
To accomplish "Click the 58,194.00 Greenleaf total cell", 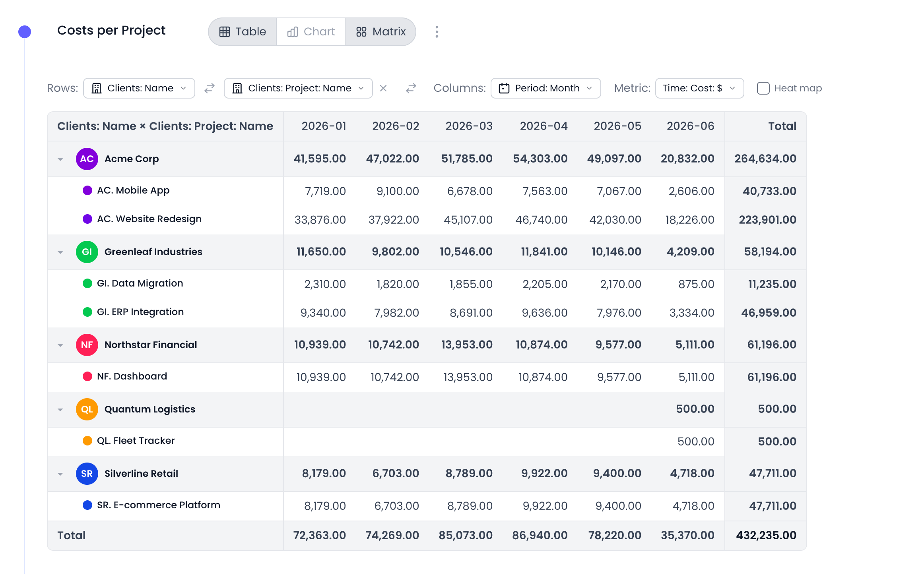I will coord(770,252).
